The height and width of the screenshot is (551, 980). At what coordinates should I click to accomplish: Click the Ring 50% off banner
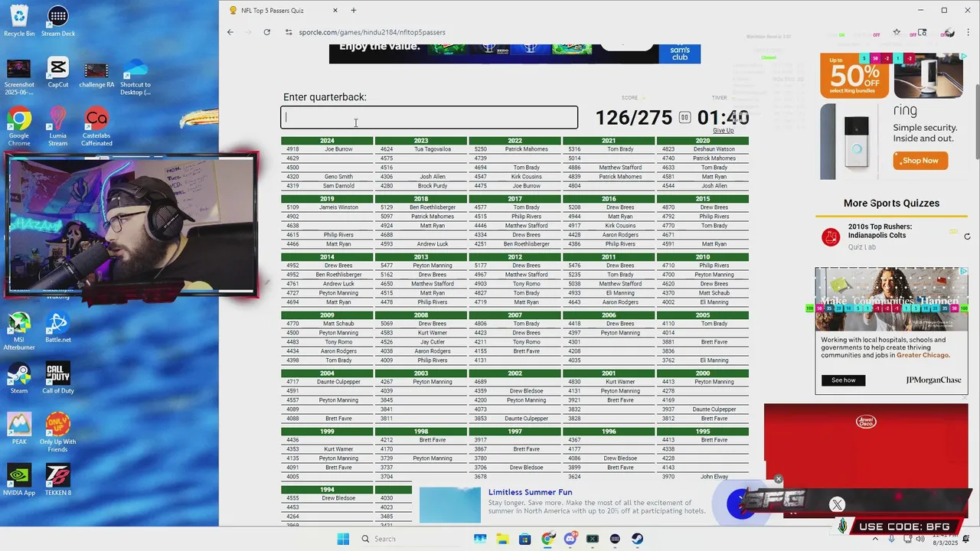click(x=854, y=76)
